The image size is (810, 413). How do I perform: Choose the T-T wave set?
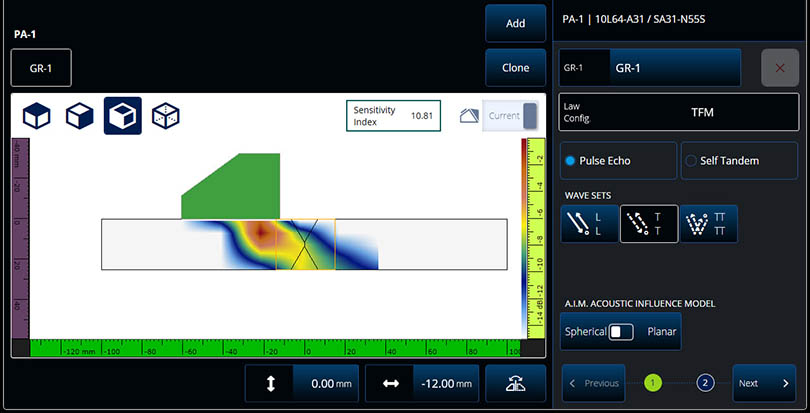pos(649,225)
